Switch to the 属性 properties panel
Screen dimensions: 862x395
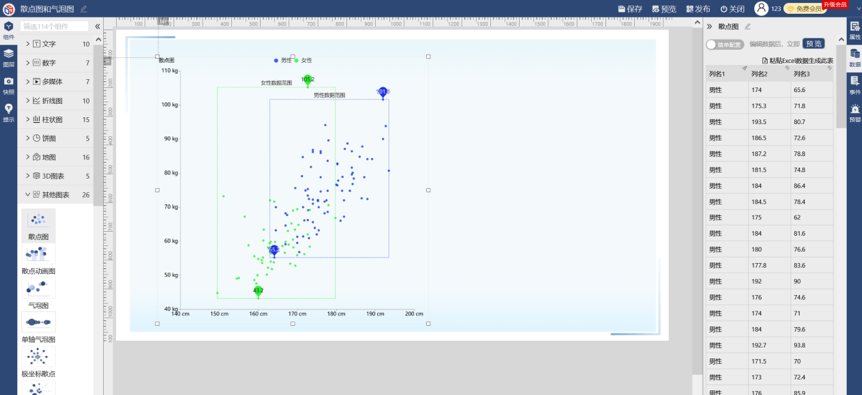[x=855, y=30]
